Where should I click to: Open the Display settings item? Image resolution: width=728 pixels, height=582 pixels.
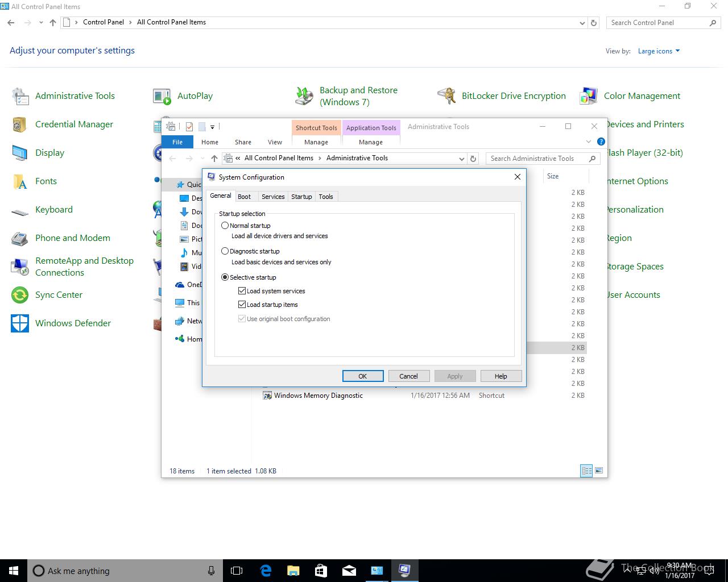click(38, 153)
